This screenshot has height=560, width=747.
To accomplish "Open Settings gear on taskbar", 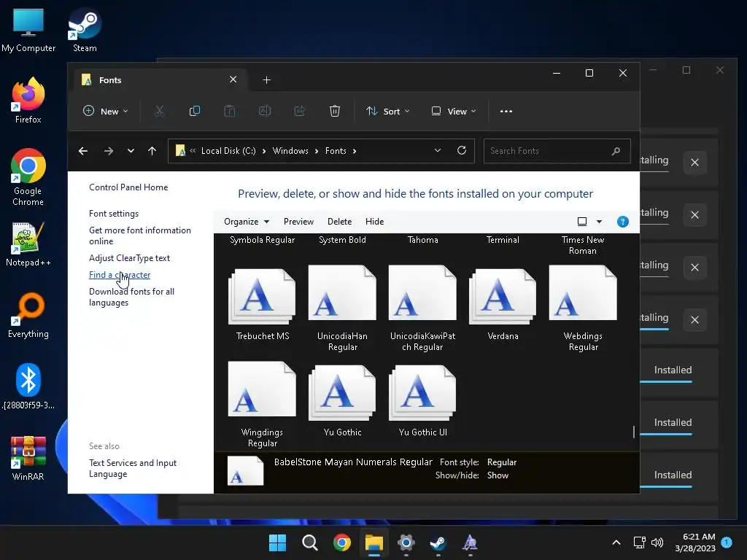I will pyautogui.click(x=406, y=542).
